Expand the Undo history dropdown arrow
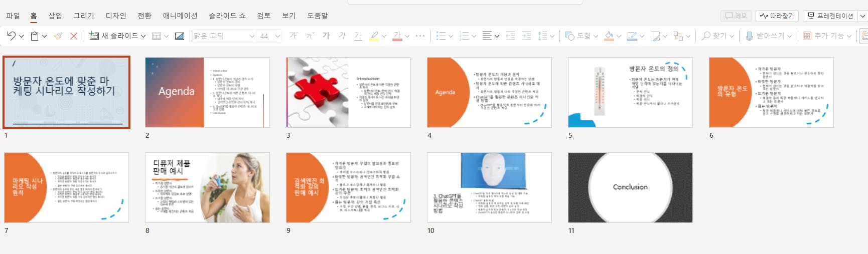Image resolution: width=868 pixels, height=254 pixels. [x=21, y=36]
